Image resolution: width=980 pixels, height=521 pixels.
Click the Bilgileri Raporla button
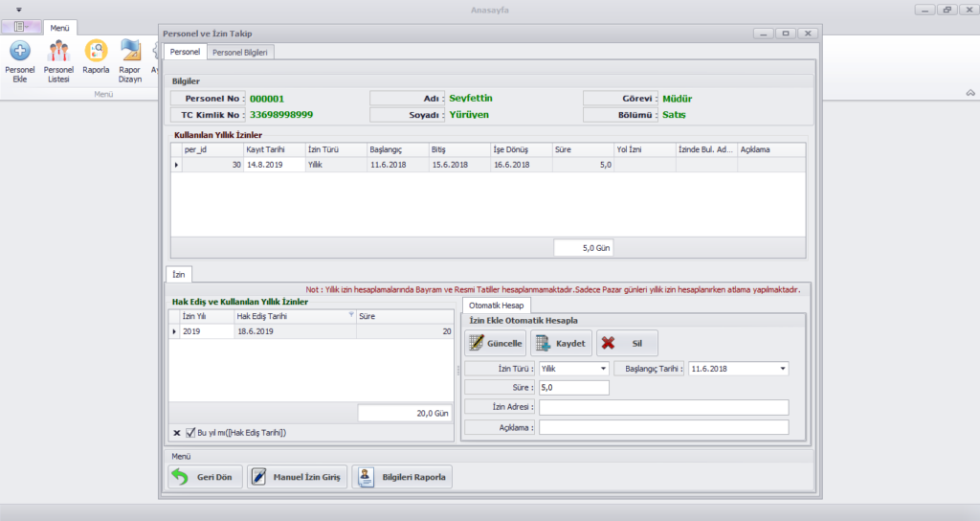coord(401,477)
